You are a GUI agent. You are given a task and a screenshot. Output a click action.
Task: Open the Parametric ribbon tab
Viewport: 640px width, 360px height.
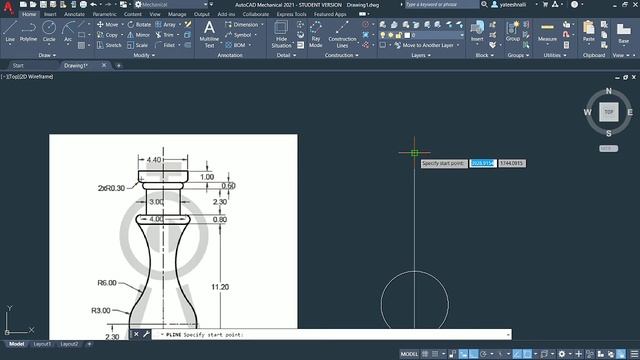[104, 14]
